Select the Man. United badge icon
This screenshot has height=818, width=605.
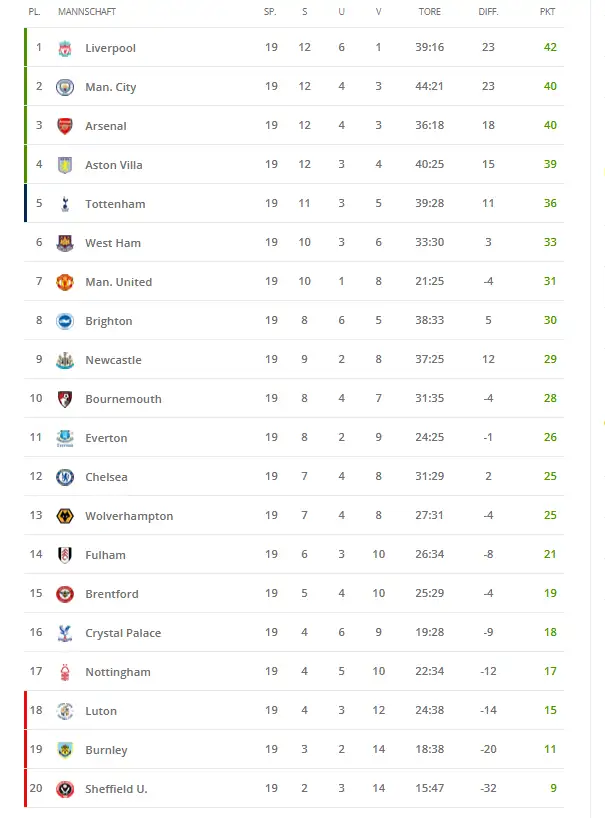65,282
